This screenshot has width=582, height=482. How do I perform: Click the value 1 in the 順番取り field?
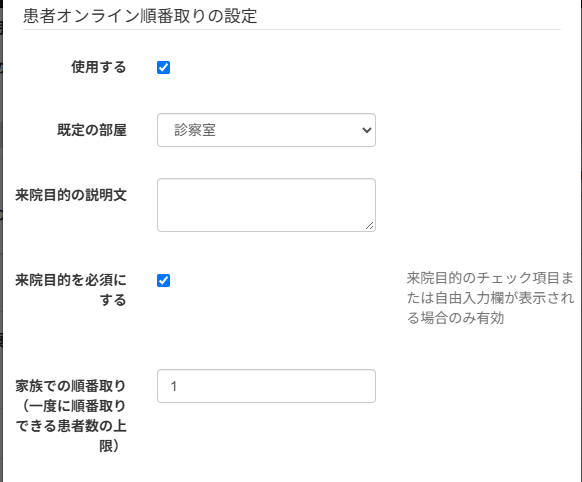173,386
